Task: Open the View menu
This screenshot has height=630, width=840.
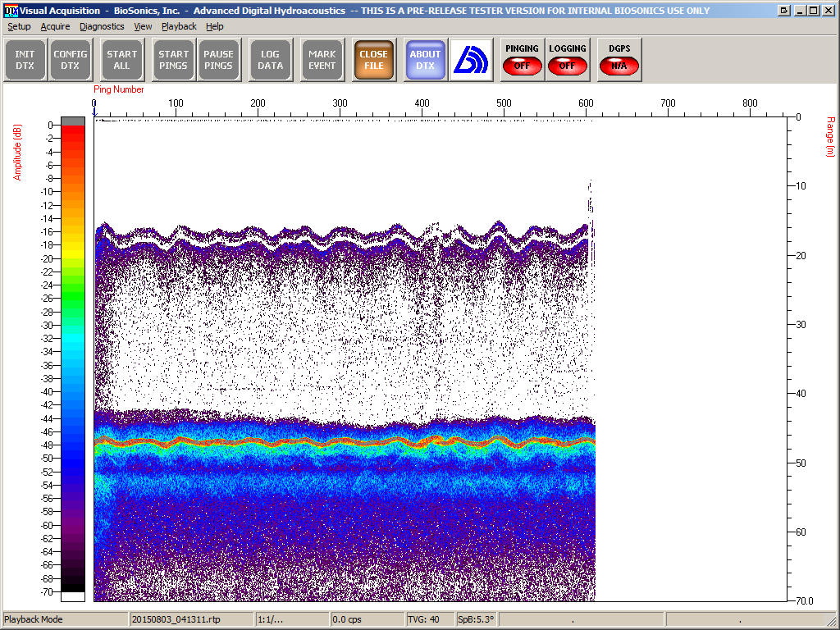Action: click(x=143, y=26)
